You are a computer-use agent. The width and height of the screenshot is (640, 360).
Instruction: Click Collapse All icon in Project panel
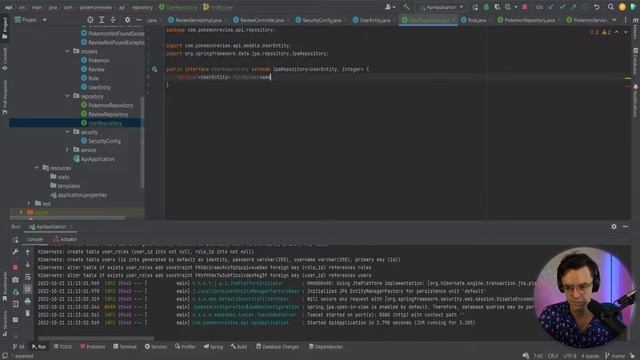click(113, 20)
